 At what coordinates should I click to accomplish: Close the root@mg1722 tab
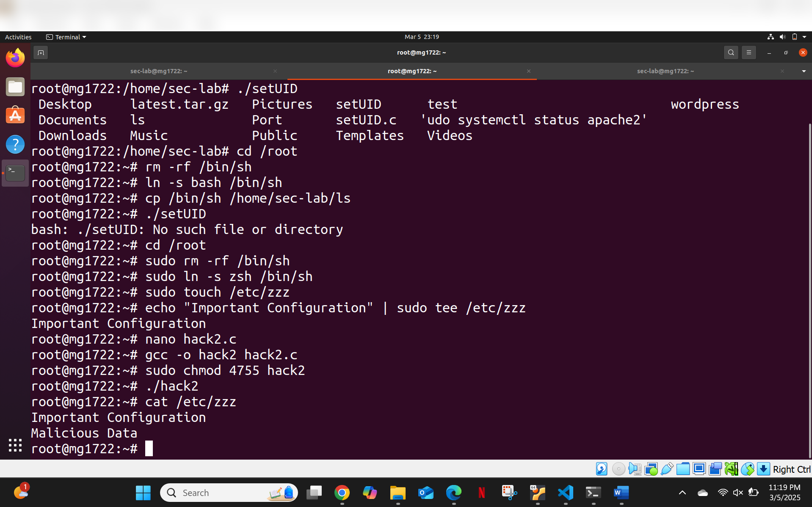click(528, 71)
